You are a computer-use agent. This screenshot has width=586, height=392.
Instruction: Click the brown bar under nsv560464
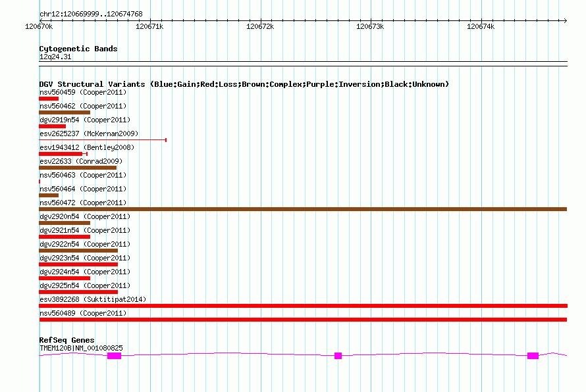click(49, 195)
